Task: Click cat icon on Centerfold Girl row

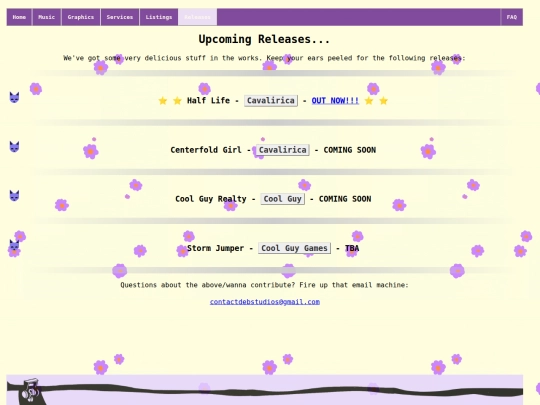Action: click(x=14, y=147)
